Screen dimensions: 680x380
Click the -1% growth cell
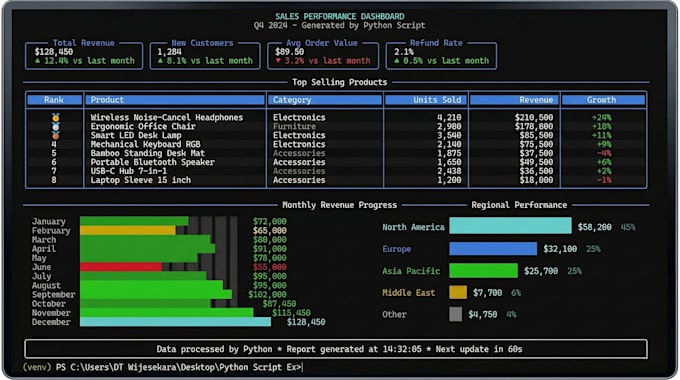click(x=604, y=180)
